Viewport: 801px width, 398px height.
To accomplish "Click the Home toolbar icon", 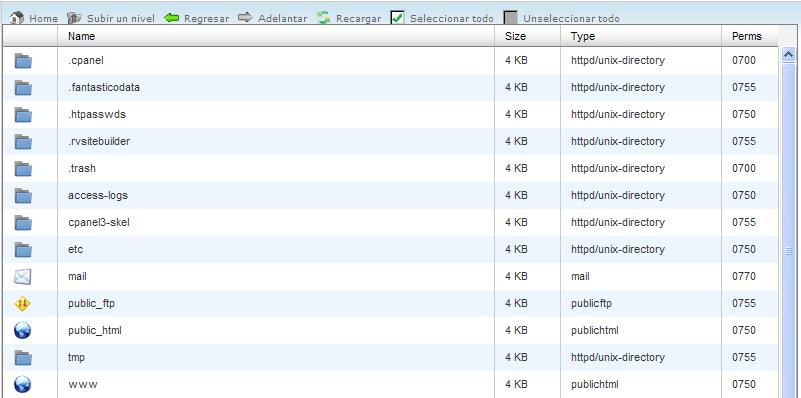I will (17, 18).
